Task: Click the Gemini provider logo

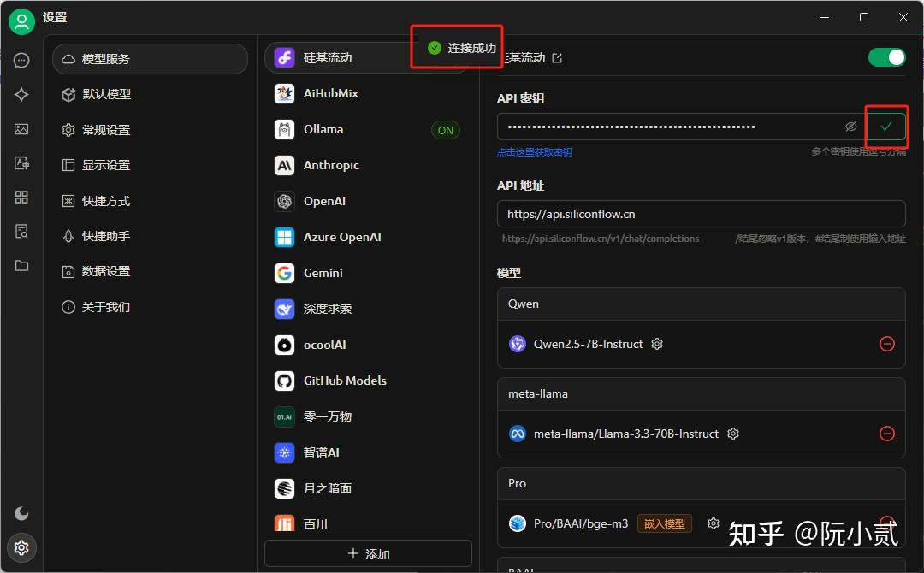Action: (285, 274)
